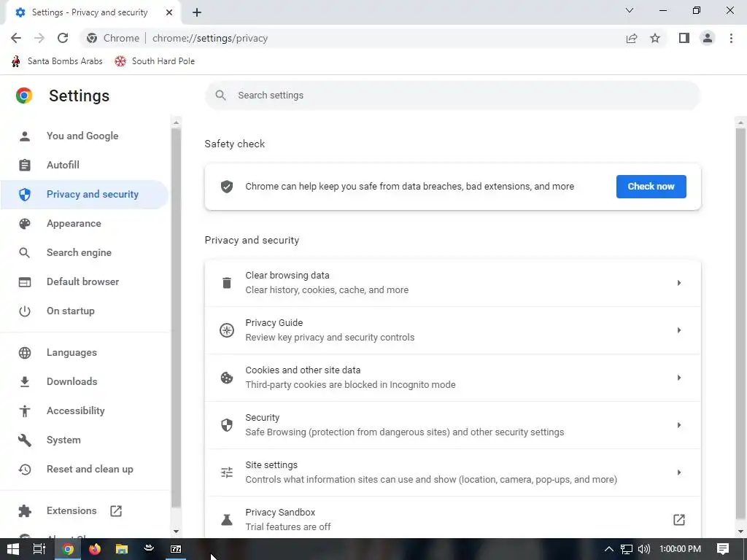
Task: Click the address bar URL
Action: tap(210, 38)
